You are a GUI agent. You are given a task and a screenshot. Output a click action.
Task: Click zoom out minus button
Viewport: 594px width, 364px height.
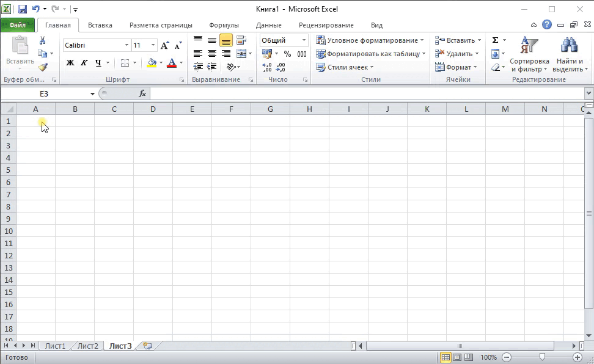(507, 357)
